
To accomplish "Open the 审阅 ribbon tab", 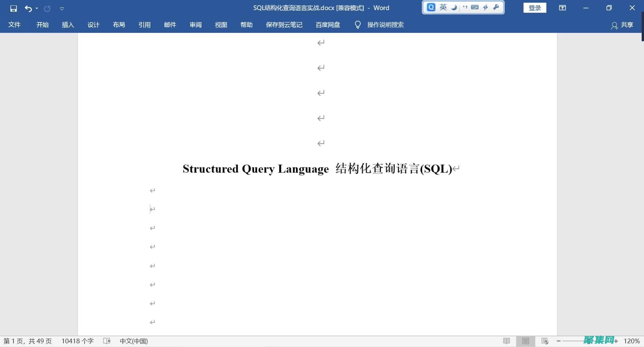I will [196, 24].
